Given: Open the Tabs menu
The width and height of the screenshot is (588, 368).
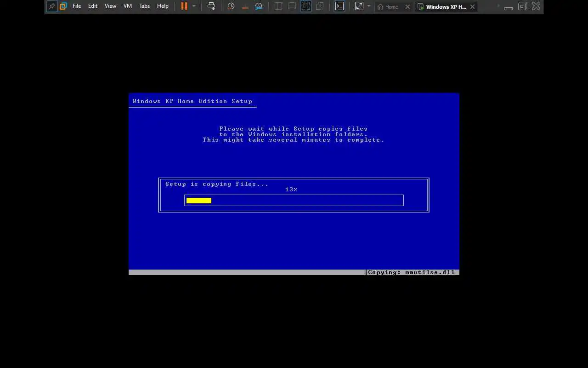Looking at the screenshot, I should (x=144, y=6).
